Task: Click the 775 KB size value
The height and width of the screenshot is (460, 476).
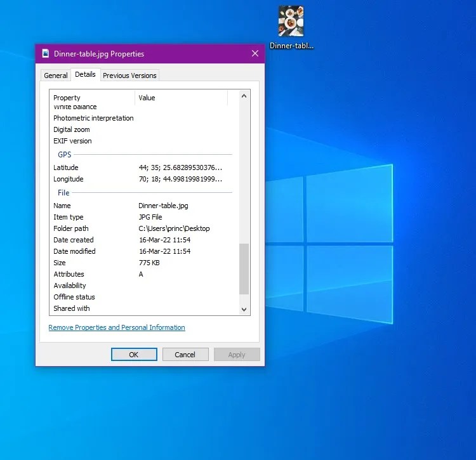Action: [x=149, y=263]
